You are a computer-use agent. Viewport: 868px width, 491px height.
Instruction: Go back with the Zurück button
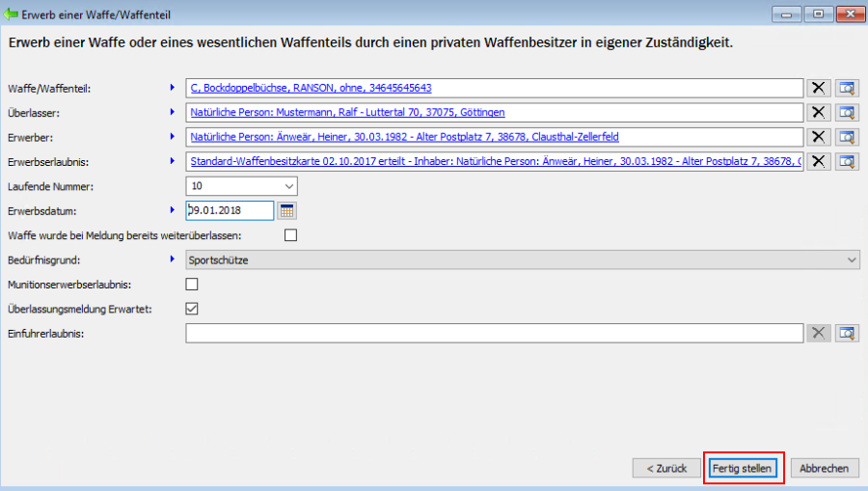(x=666, y=468)
